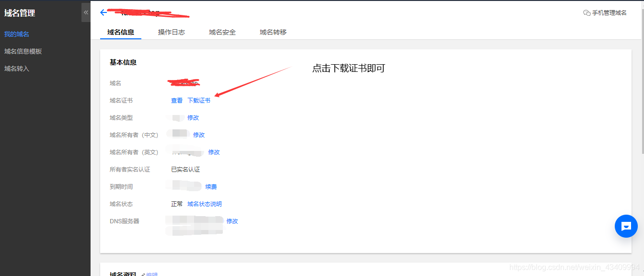Click 修改 next to DNS服务器
The image size is (644, 276).
click(232, 221)
